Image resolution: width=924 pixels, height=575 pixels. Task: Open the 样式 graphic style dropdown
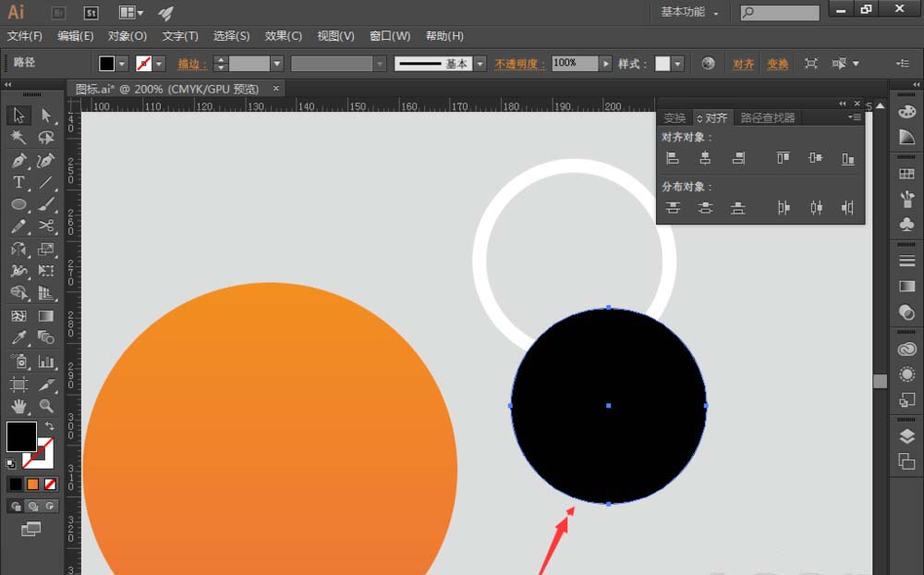pos(677,63)
